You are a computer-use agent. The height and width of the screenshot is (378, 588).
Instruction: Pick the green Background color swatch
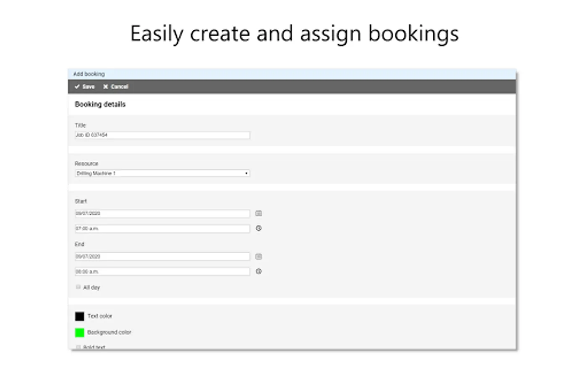click(x=79, y=333)
